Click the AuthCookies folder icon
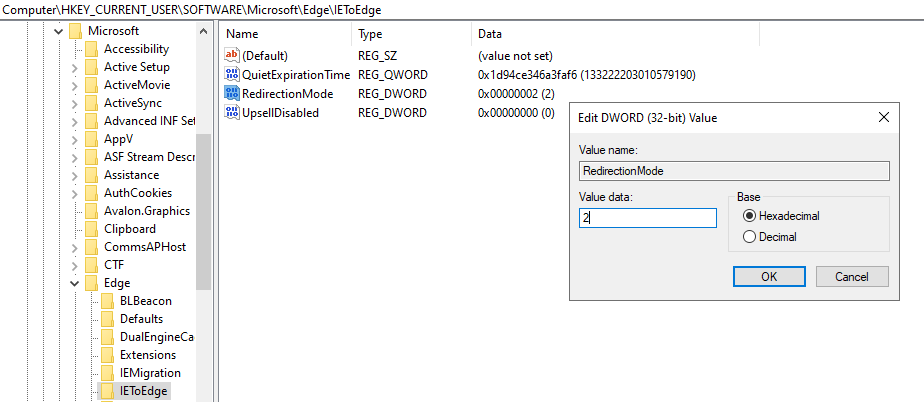This screenshot has width=924, height=402. coord(91,193)
